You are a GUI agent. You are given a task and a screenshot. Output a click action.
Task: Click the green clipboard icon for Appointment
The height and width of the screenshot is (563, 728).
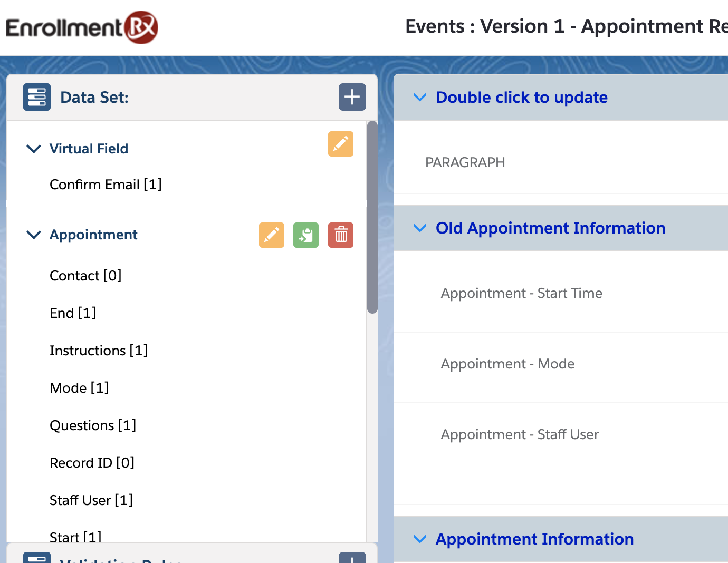pyautogui.click(x=306, y=235)
